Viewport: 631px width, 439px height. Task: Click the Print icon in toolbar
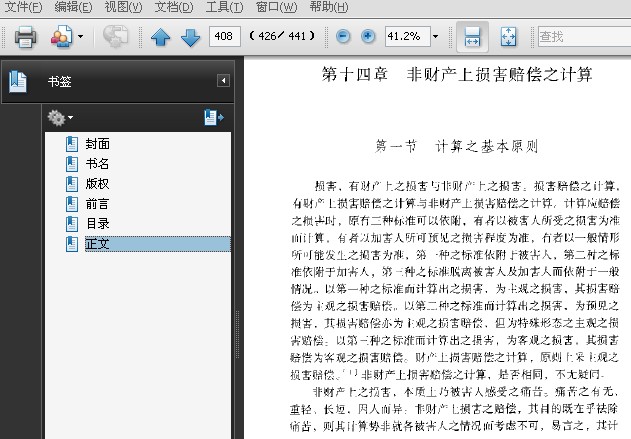(25, 37)
